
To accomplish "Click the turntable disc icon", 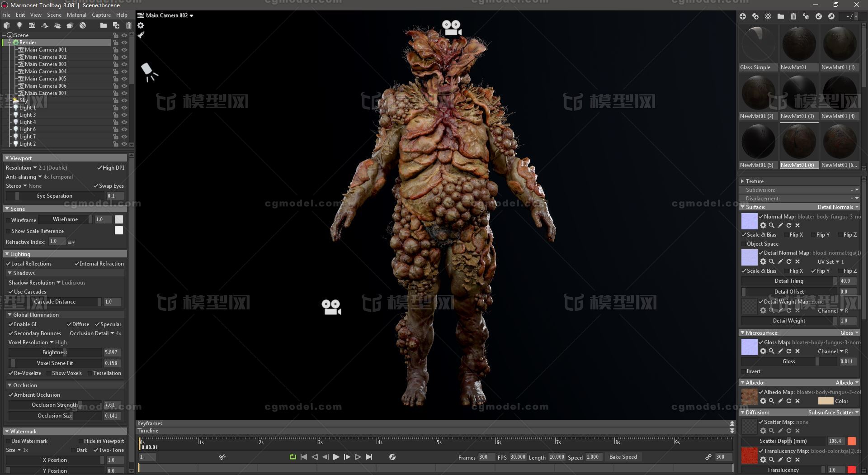I will click(x=83, y=25).
